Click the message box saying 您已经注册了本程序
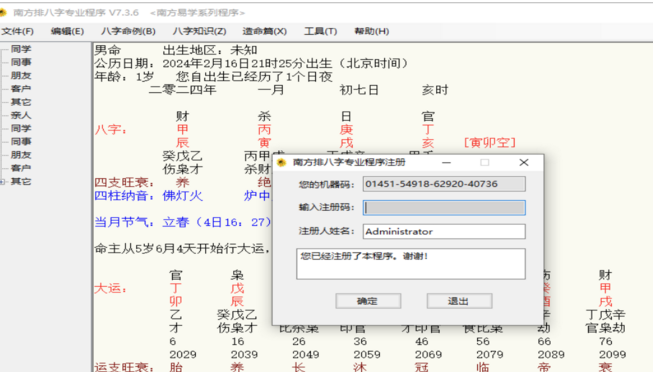Viewport: 653px width, 372px height. point(411,264)
